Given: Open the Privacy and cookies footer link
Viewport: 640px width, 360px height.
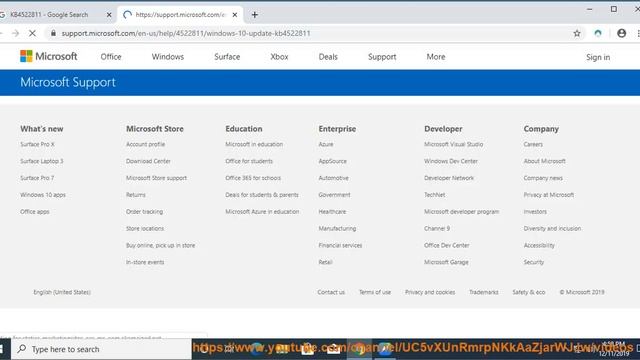Looking at the screenshot, I should (430, 292).
